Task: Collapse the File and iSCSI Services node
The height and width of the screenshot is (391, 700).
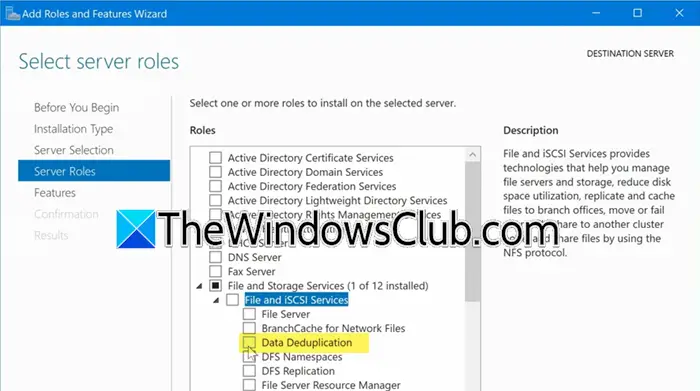Action: [216, 300]
